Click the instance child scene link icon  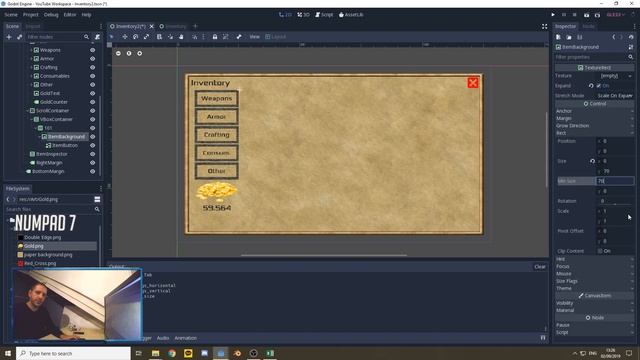point(19,37)
